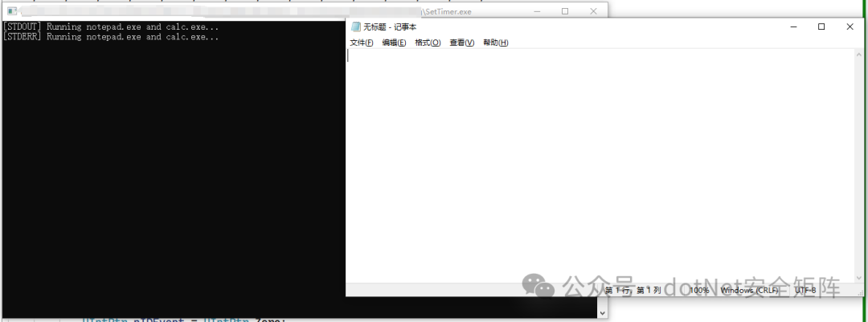Maximize the Notepad window
The height and width of the screenshot is (322, 868).
tap(821, 26)
